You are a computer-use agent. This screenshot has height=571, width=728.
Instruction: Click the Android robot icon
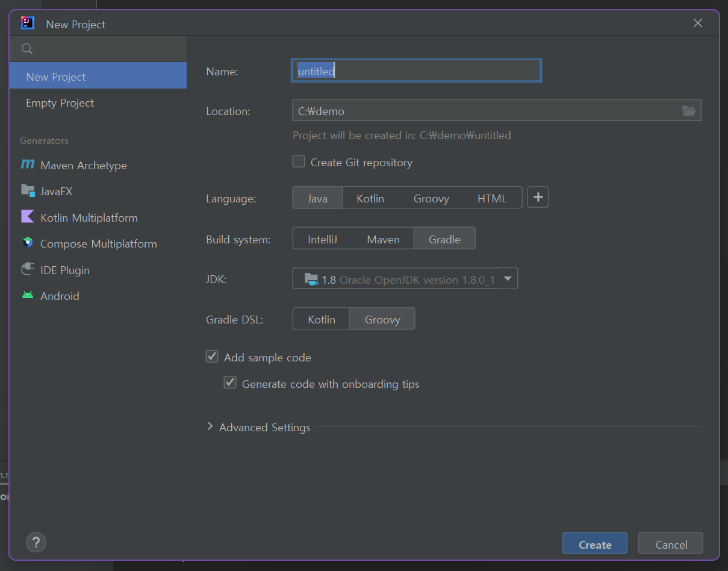pos(28,295)
